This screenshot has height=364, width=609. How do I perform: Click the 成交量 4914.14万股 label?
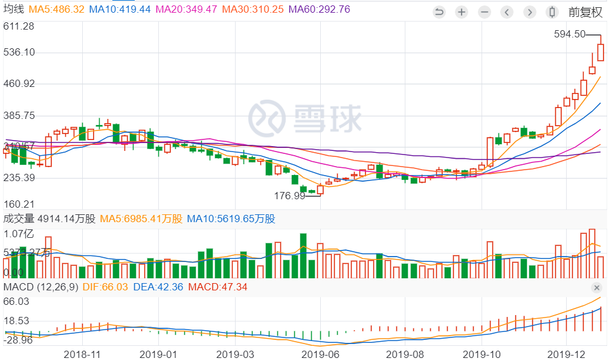click(50, 219)
